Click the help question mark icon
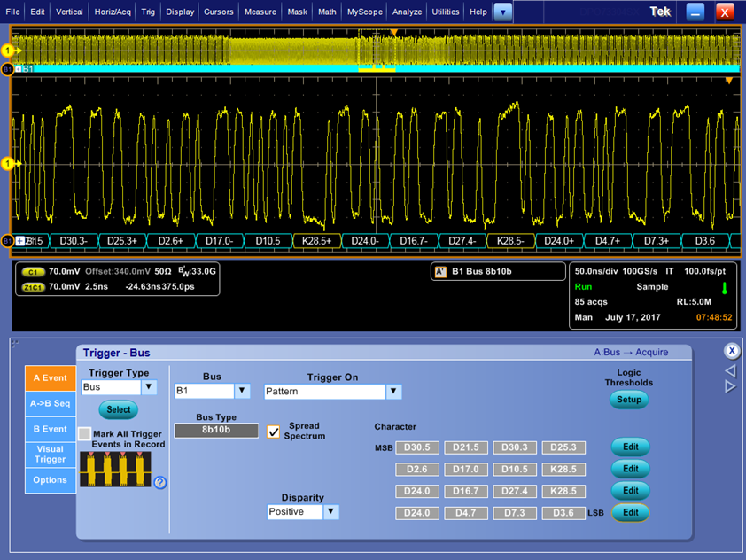The height and width of the screenshot is (560, 746). click(160, 483)
